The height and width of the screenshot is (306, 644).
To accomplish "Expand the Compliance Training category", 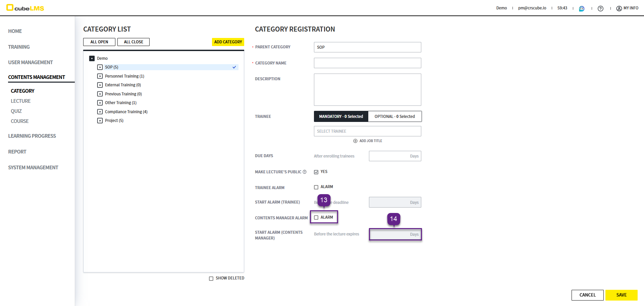I will [x=100, y=112].
